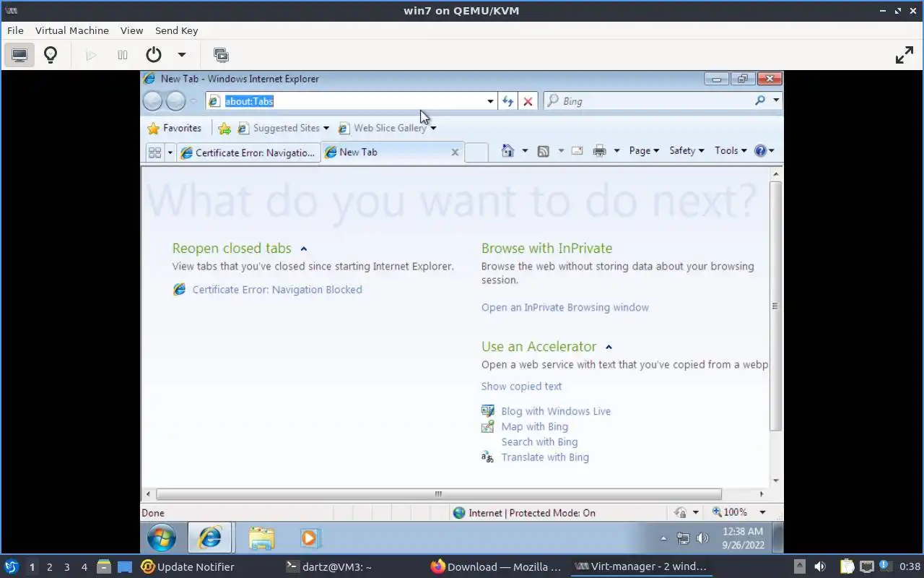This screenshot has width=924, height=578.
Task: Click the Print icon
Action: [x=599, y=151]
